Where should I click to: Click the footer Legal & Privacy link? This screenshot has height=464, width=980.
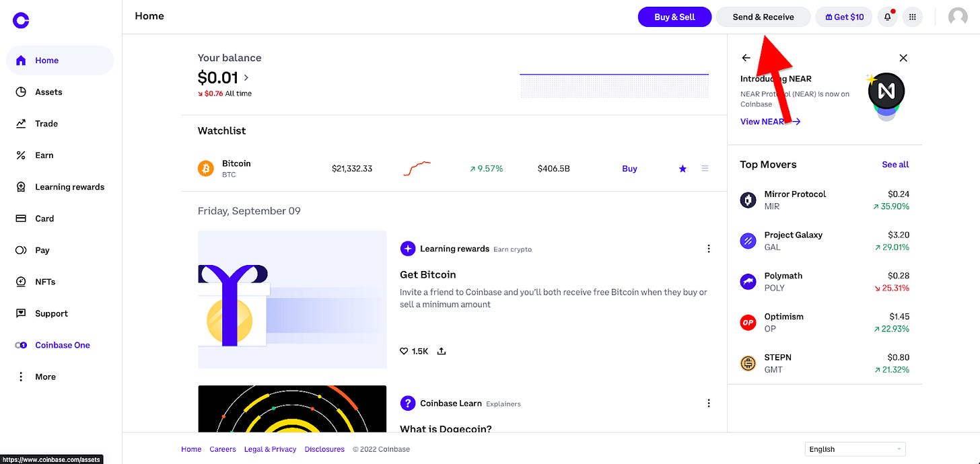[271, 449]
